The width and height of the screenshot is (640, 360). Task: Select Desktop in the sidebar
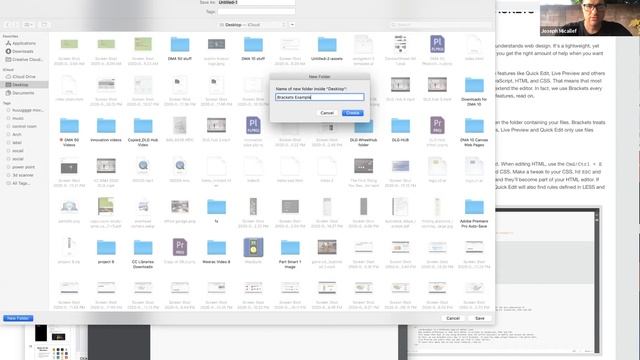click(24, 84)
